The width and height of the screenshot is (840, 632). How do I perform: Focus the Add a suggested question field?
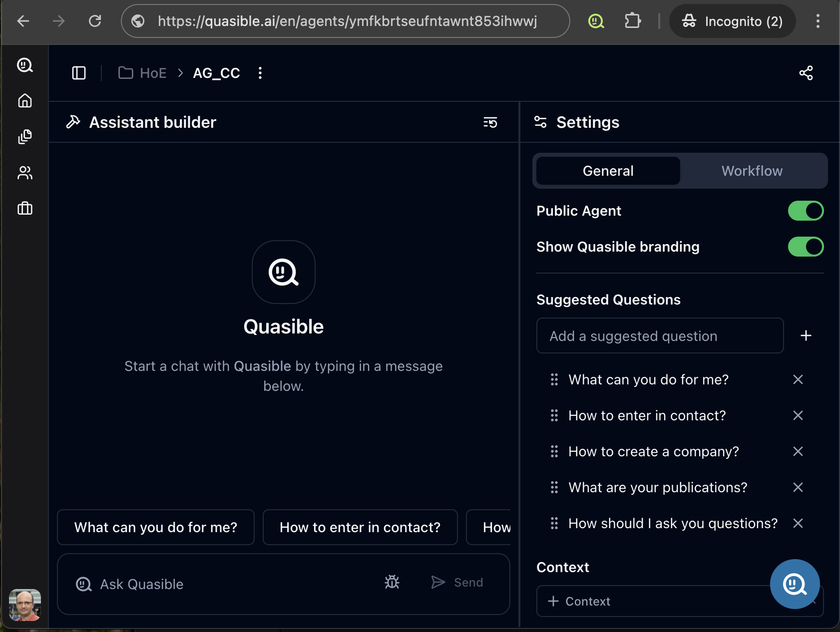(660, 335)
